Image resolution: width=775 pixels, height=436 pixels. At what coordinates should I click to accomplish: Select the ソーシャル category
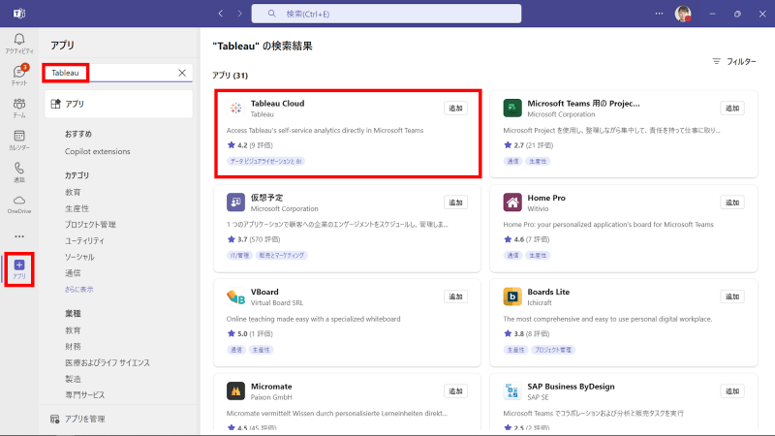click(79, 257)
